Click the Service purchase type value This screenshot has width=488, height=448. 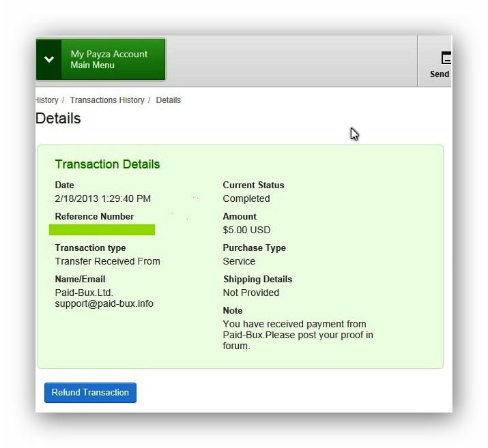point(239,261)
